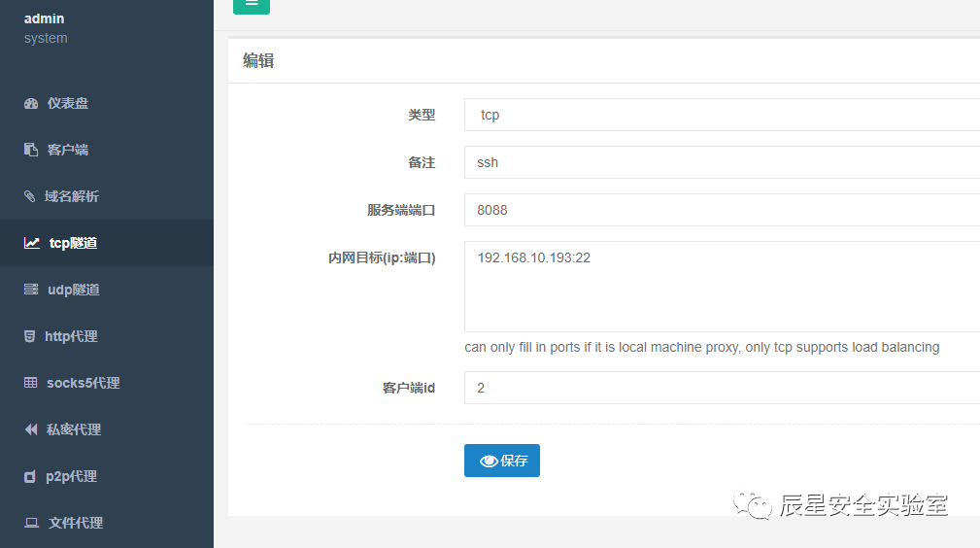Open 文件代理 menu item

[x=107, y=523]
